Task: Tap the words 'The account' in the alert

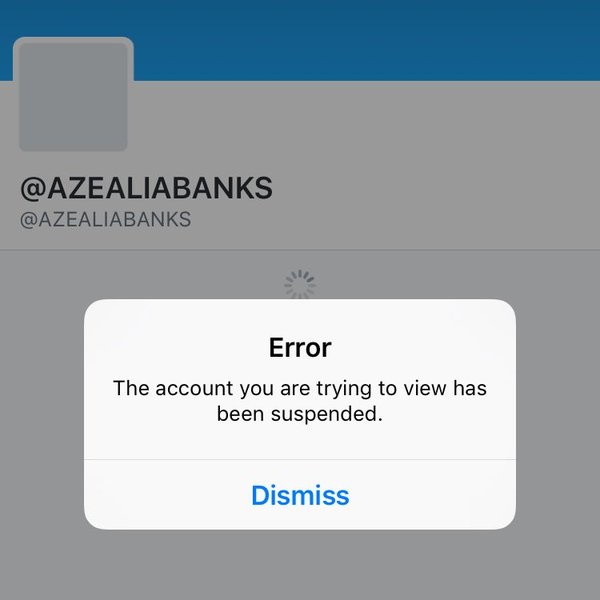Action: pos(173,388)
